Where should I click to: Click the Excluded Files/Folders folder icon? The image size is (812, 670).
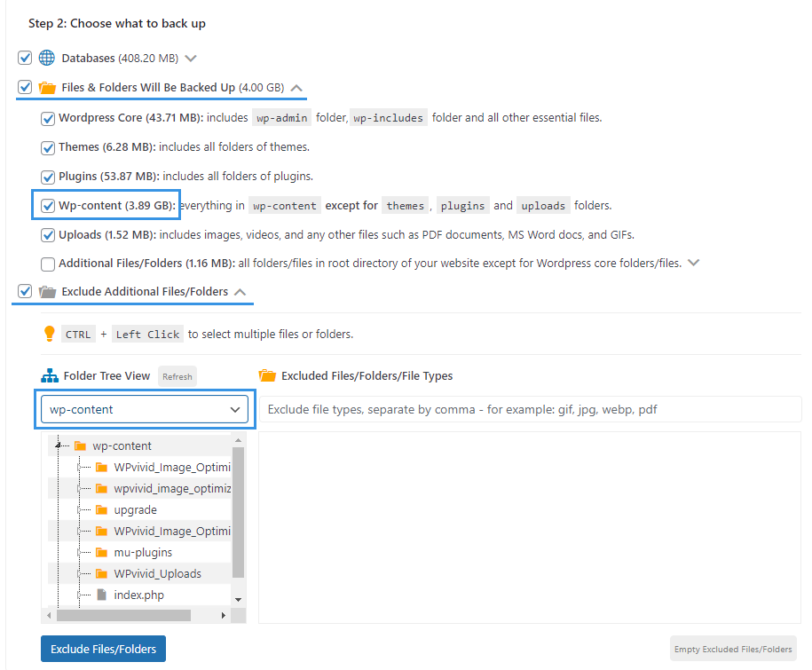click(x=267, y=375)
